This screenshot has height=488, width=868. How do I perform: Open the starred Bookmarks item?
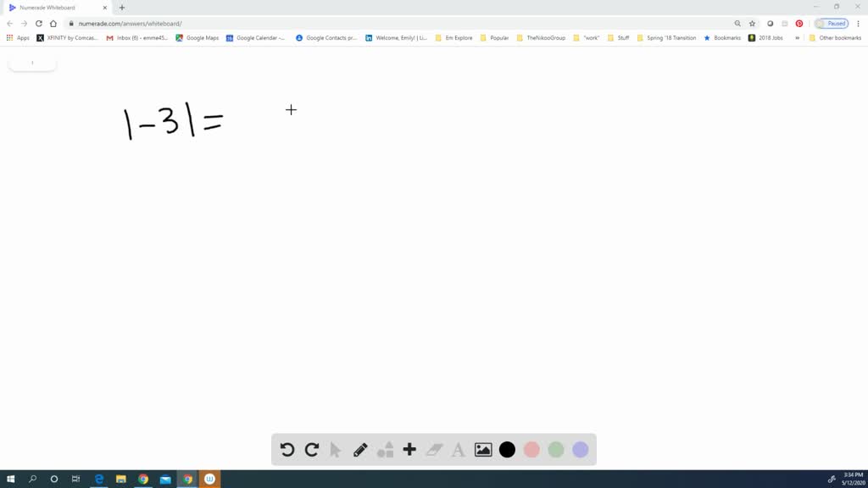(x=722, y=38)
